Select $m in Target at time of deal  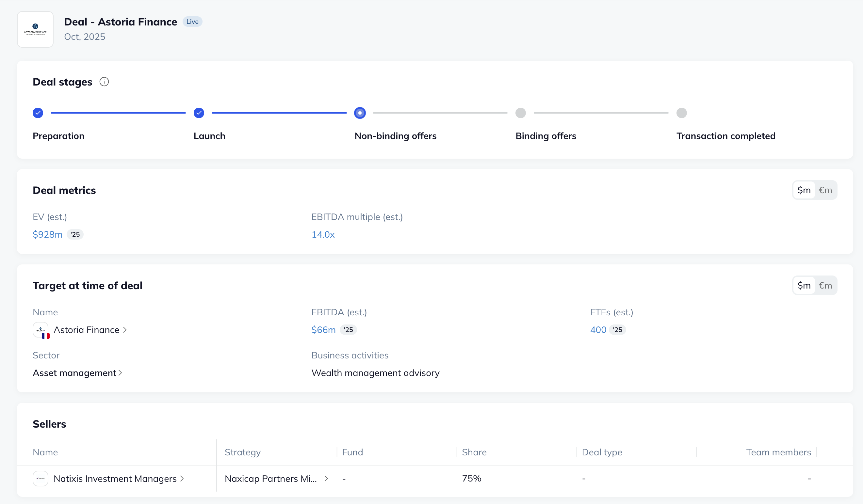(x=804, y=285)
